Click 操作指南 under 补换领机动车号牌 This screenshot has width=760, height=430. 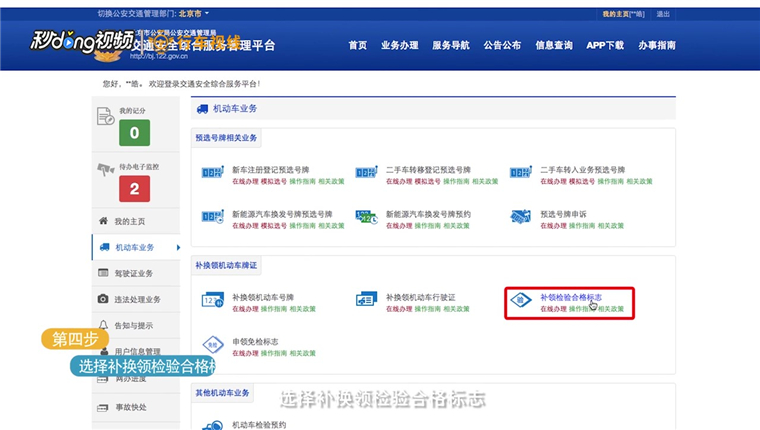(x=274, y=309)
